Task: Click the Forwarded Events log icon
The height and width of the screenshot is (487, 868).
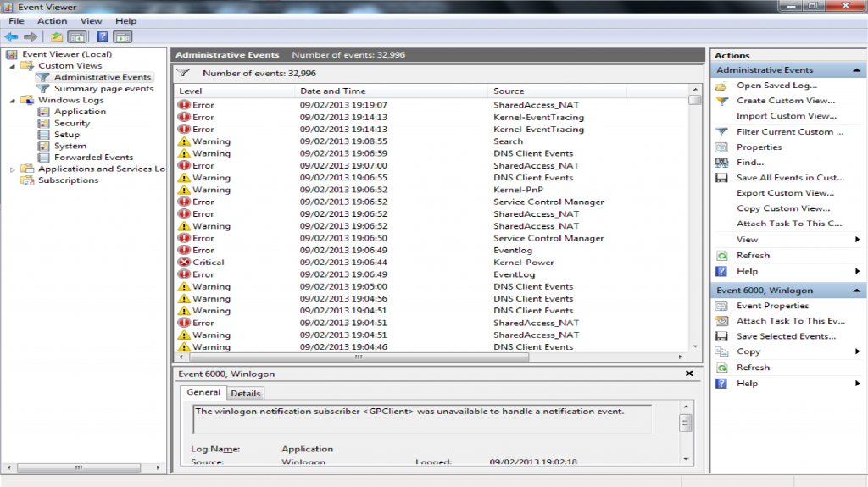Action: coord(44,158)
